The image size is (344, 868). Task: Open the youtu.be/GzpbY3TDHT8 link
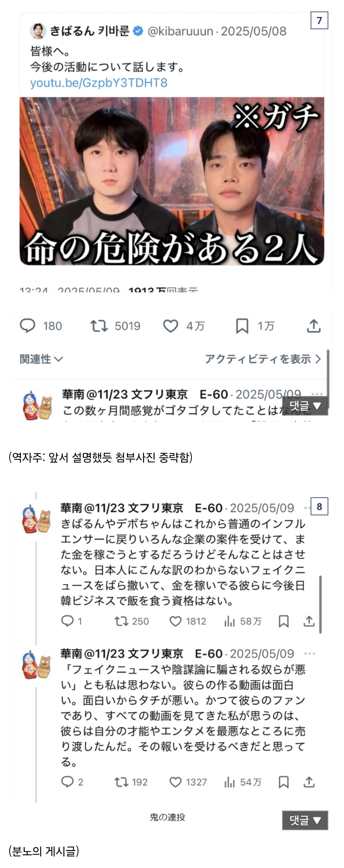click(x=99, y=82)
